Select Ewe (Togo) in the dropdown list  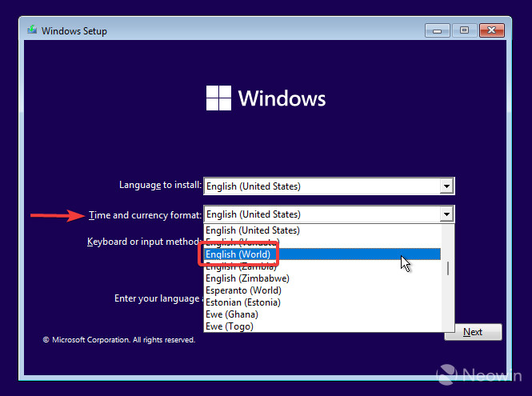(322, 326)
